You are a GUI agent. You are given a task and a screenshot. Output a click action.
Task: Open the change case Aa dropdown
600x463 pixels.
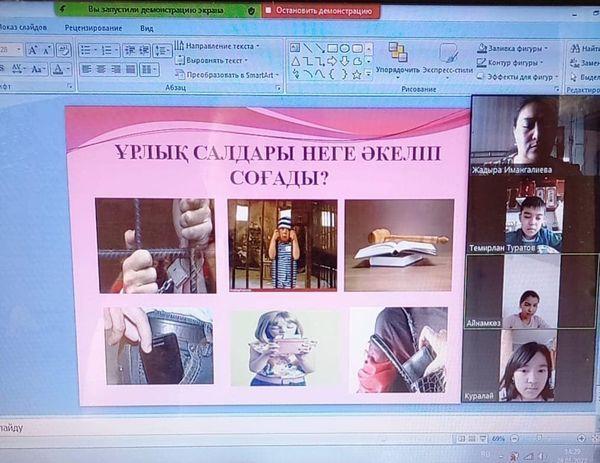coord(38,69)
